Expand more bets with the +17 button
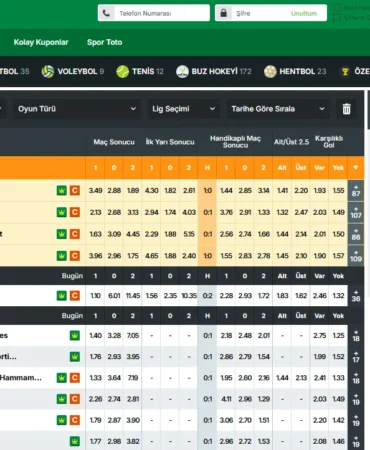370x450 pixels. point(356,357)
